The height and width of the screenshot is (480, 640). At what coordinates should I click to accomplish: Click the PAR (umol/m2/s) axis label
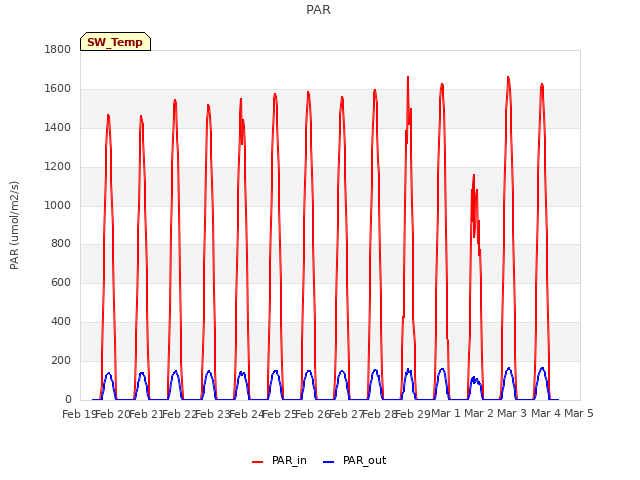coord(14,225)
